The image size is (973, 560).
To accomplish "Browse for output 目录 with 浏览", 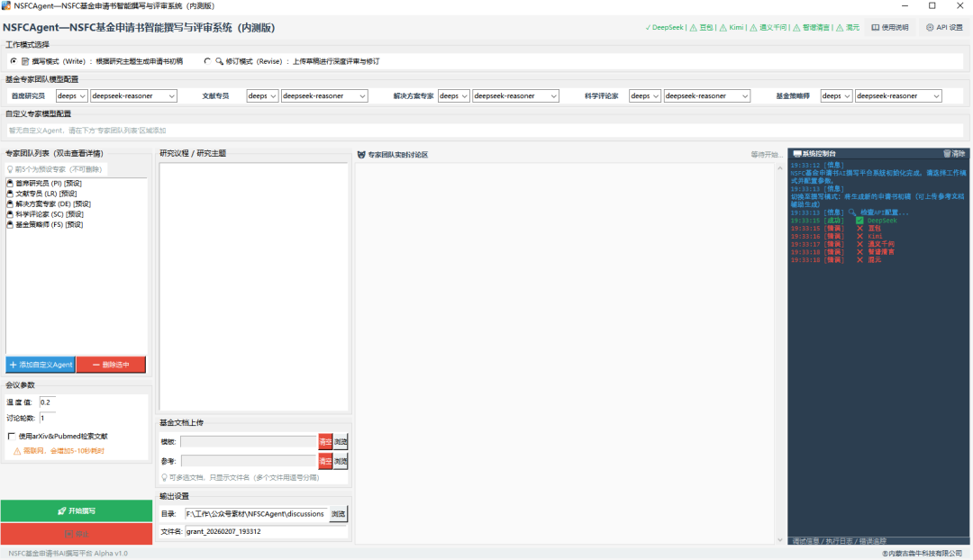I will click(x=338, y=514).
